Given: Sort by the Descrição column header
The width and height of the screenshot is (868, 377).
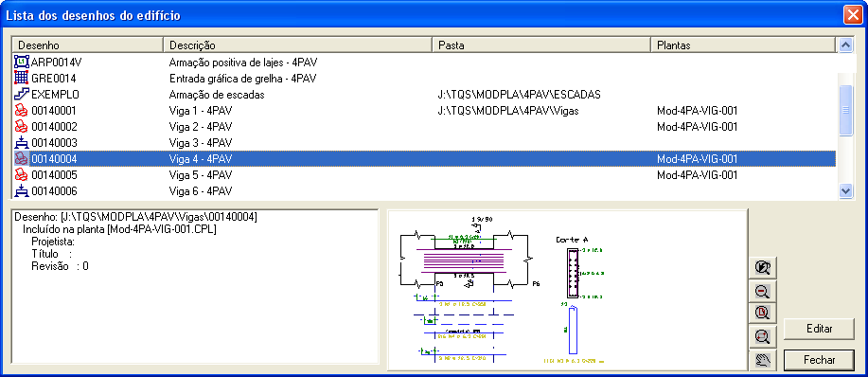Looking at the screenshot, I should pyautogui.click(x=298, y=45).
